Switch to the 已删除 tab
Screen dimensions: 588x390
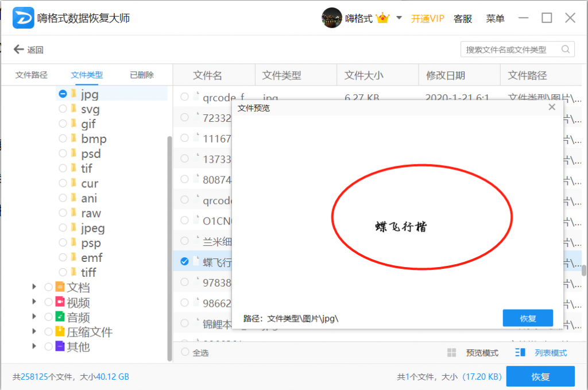point(142,75)
